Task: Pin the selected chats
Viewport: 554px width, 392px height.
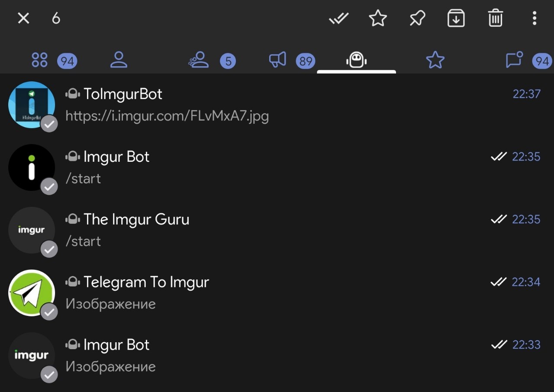Action: (x=417, y=19)
